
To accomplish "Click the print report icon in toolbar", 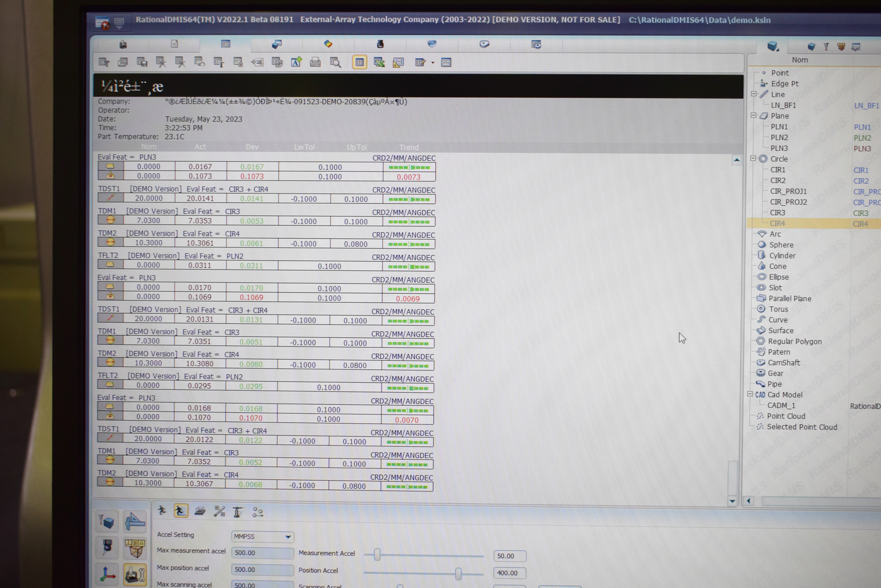I will 315,62.
